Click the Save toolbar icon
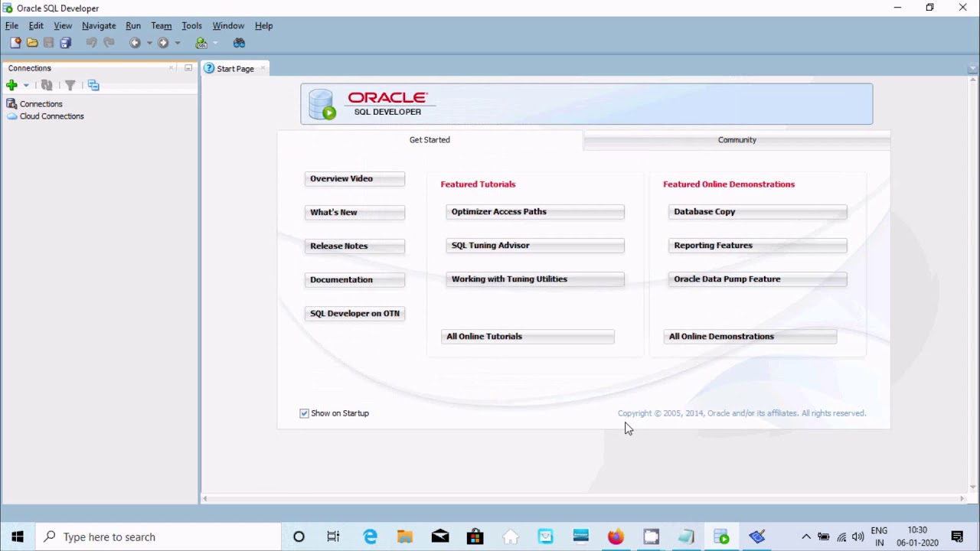 click(x=49, y=43)
